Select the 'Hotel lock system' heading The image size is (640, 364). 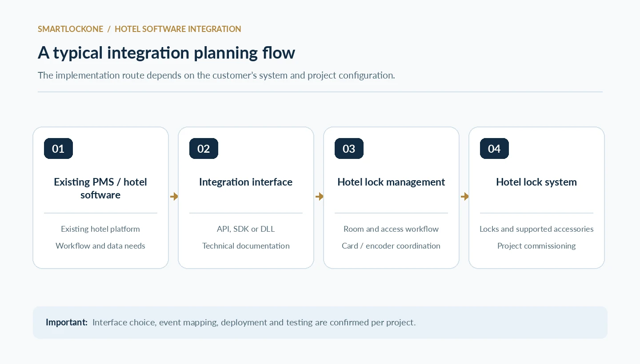[536, 182]
